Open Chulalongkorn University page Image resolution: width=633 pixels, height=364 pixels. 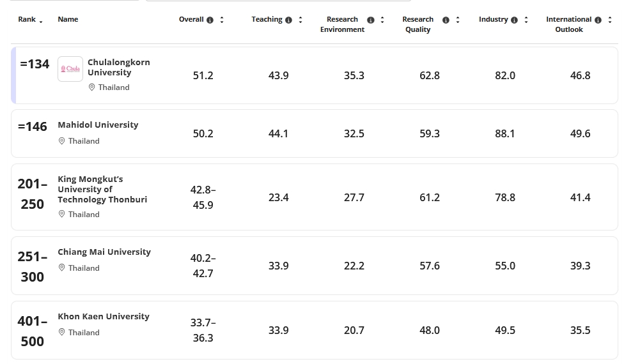(x=118, y=67)
